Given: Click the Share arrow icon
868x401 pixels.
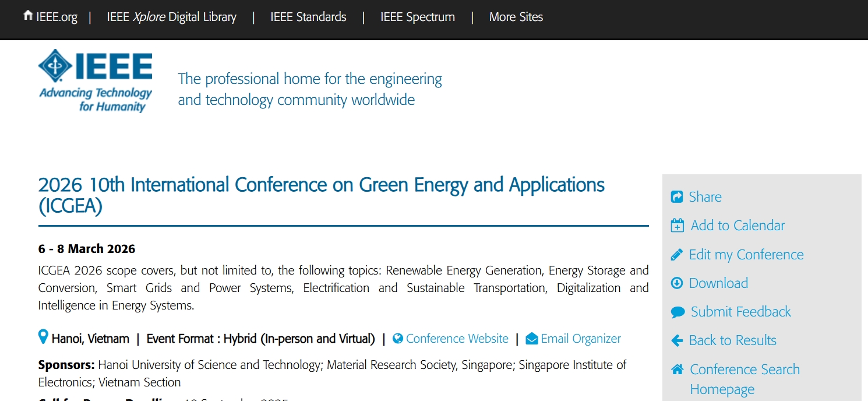Looking at the screenshot, I should pyautogui.click(x=677, y=197).
